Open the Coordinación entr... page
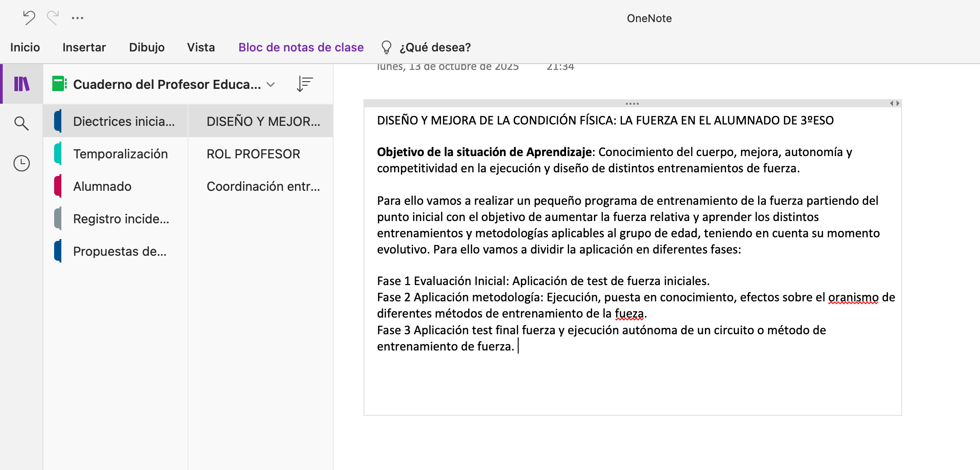Screen dimensions: 980x470 (x=263, y=186)
